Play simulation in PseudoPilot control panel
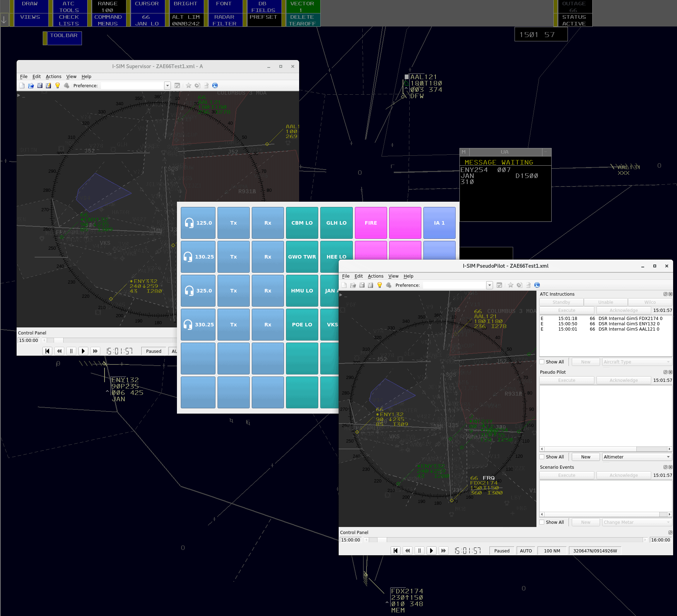 coord(432,551)
